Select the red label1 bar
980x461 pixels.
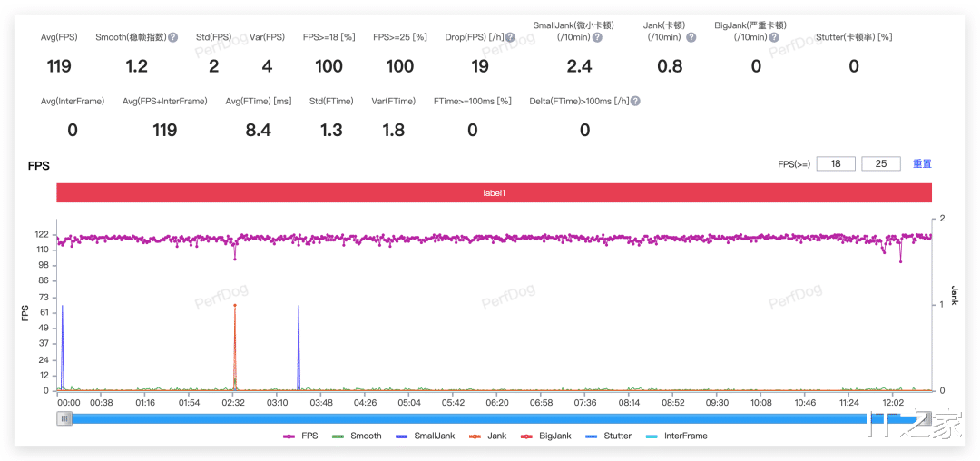494,193
